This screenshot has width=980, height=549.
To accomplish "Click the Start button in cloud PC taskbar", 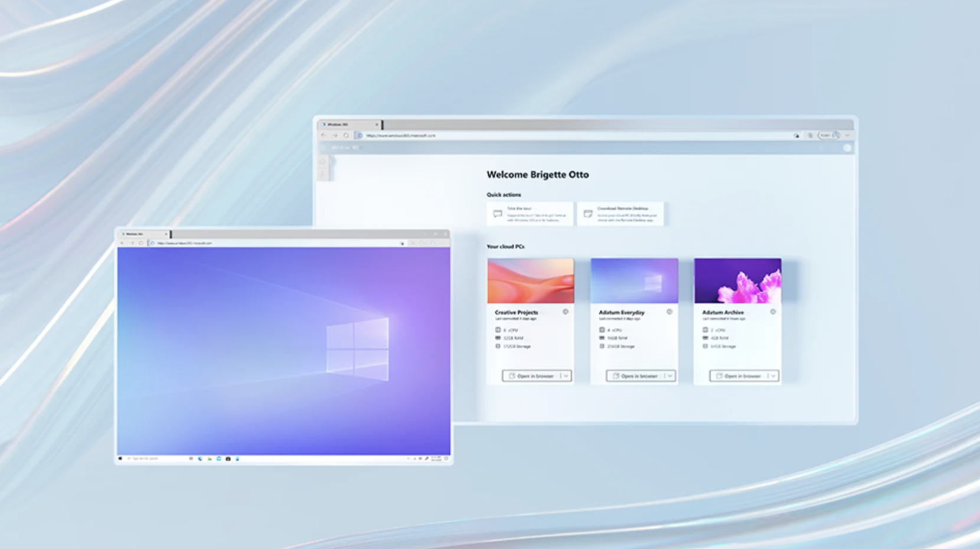I will coord(120,459).
